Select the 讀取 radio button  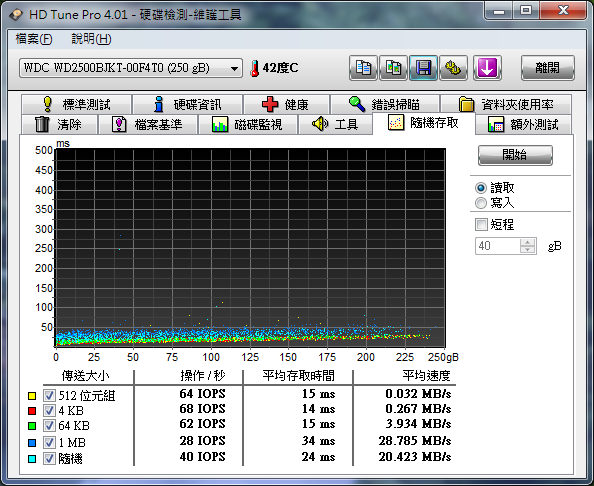point(481,188)
